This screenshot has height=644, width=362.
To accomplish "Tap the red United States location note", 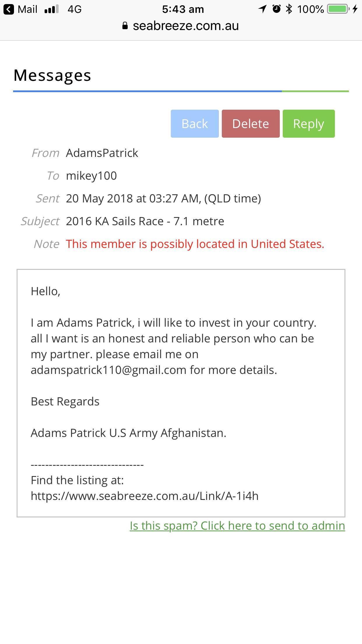I will [x=195, y=244].
